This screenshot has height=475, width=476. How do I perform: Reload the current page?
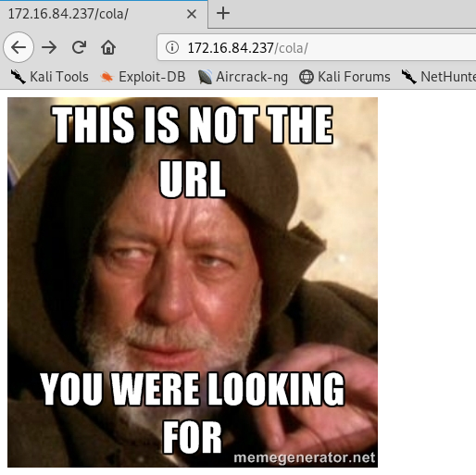[x=79, y=47]
